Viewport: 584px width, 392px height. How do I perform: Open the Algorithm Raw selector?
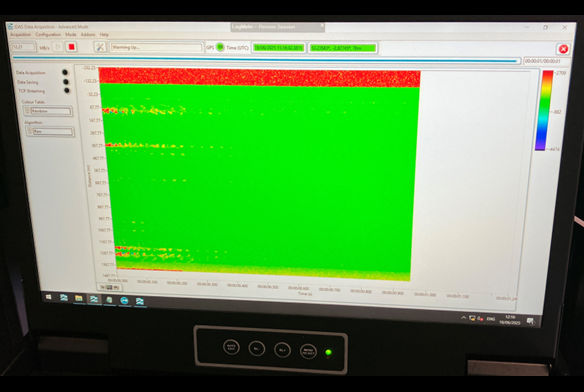pyautogui.click(x=53, y=131)
